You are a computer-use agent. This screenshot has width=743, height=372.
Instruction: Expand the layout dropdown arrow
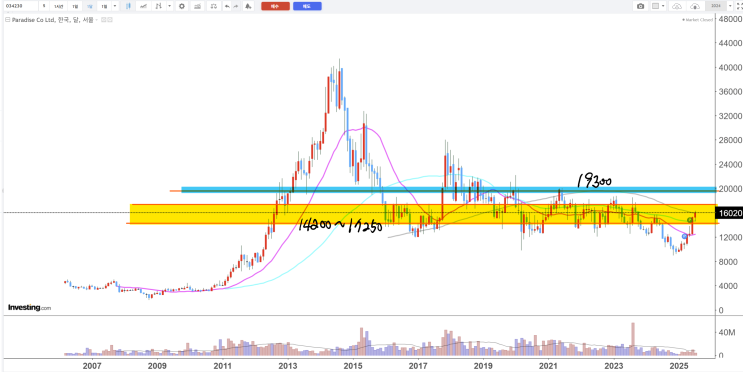pyautogui.click(x=663, y=6)
